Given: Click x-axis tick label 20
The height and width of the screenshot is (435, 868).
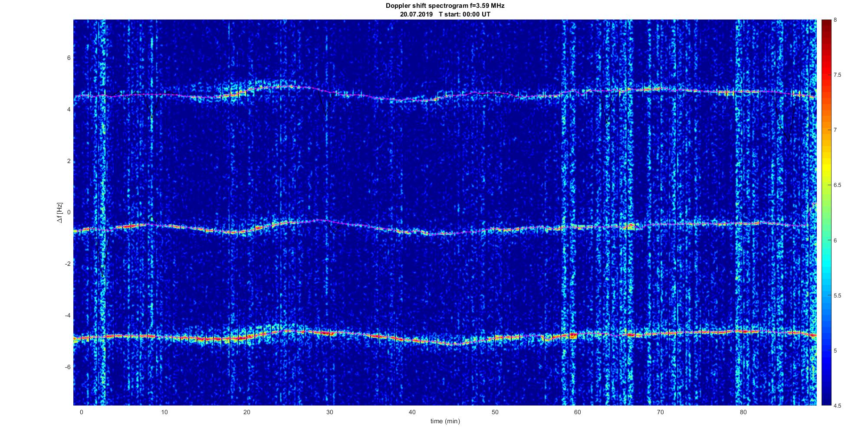Looking at the screenshot, I should pos(247,412).
